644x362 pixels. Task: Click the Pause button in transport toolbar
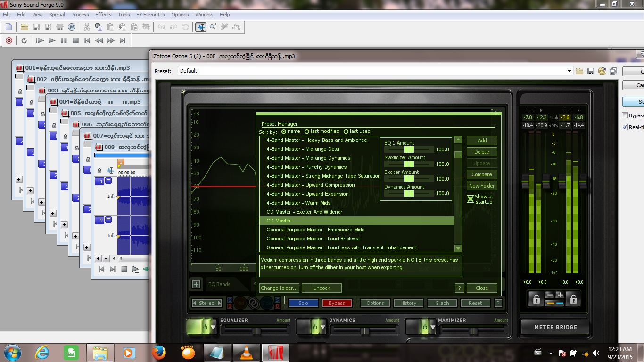[64, 41]
